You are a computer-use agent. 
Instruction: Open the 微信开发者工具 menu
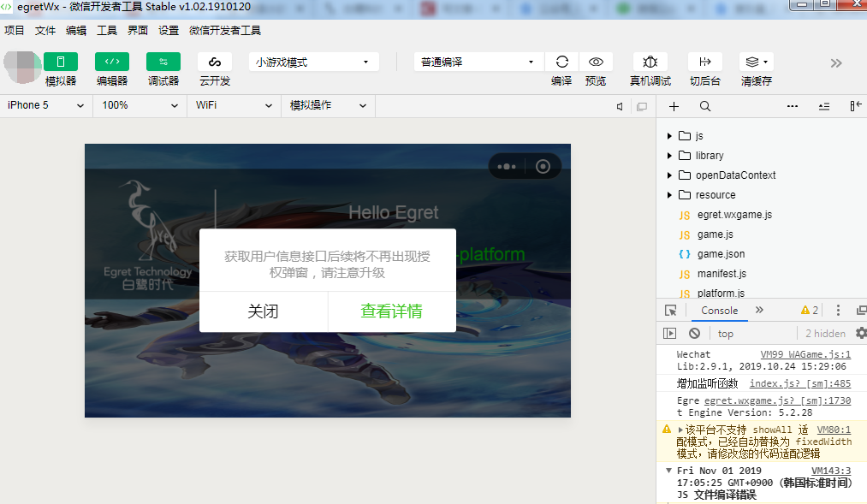[x=225, y=31]
